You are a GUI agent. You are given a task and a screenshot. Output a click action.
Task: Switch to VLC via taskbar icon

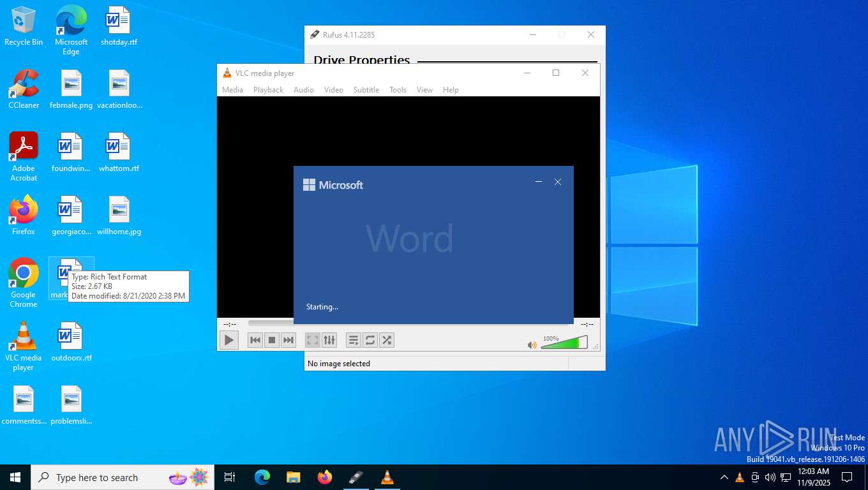[387, 477]
